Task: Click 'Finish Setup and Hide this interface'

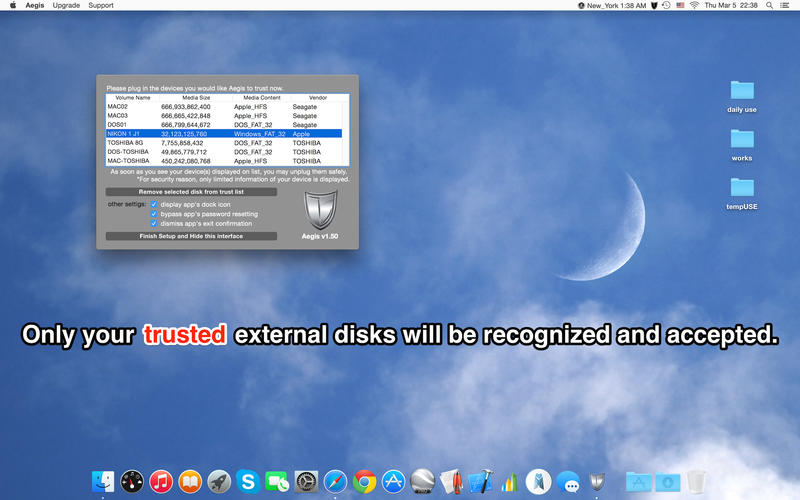Action: (x=191, y=236)
